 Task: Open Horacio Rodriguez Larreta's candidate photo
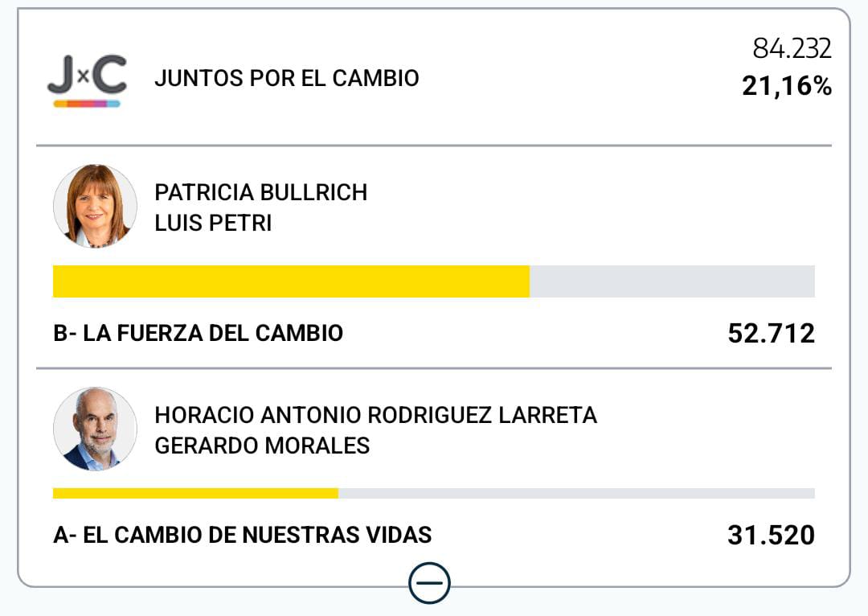[95, 429]
